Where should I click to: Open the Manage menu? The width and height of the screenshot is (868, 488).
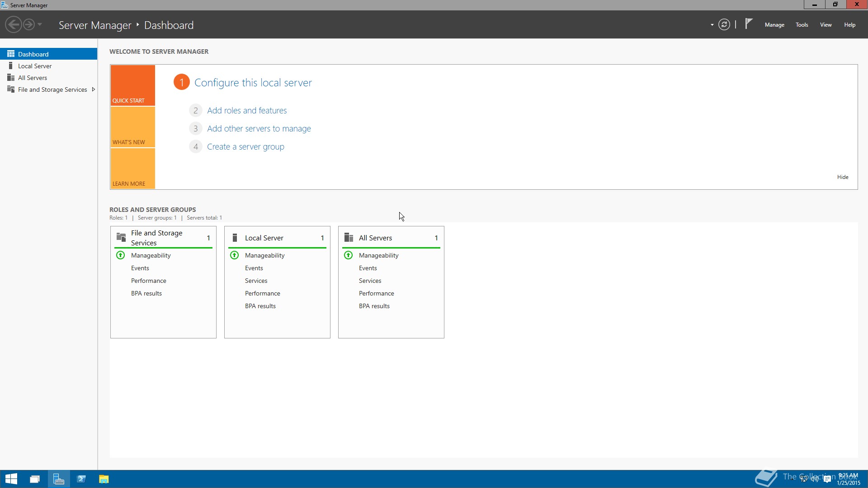[x=774, y=25]
